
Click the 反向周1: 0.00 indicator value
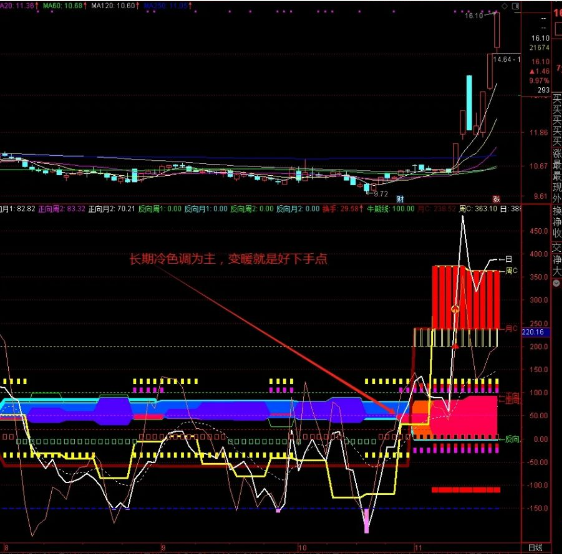[x=160, y=209]
